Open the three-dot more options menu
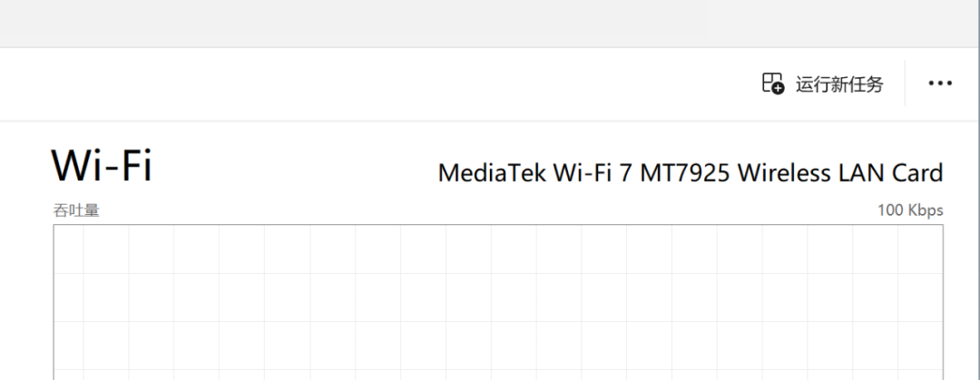 (x=940, y=83)
